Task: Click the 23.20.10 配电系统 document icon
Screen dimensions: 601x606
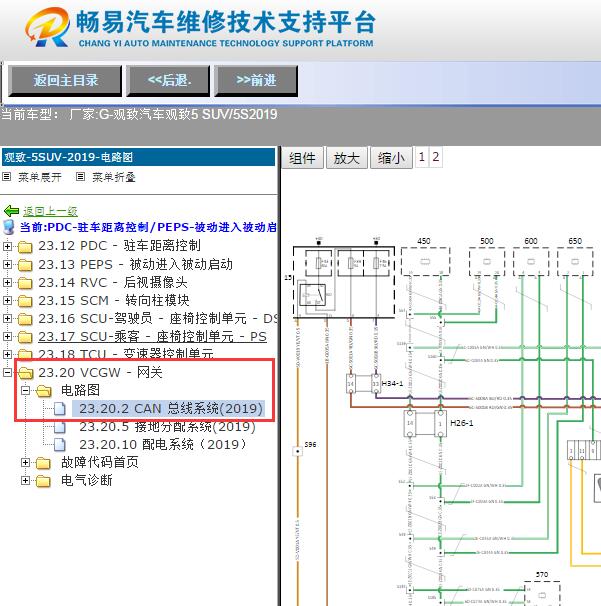Action: pyautogui.click(x=60, y=444)
